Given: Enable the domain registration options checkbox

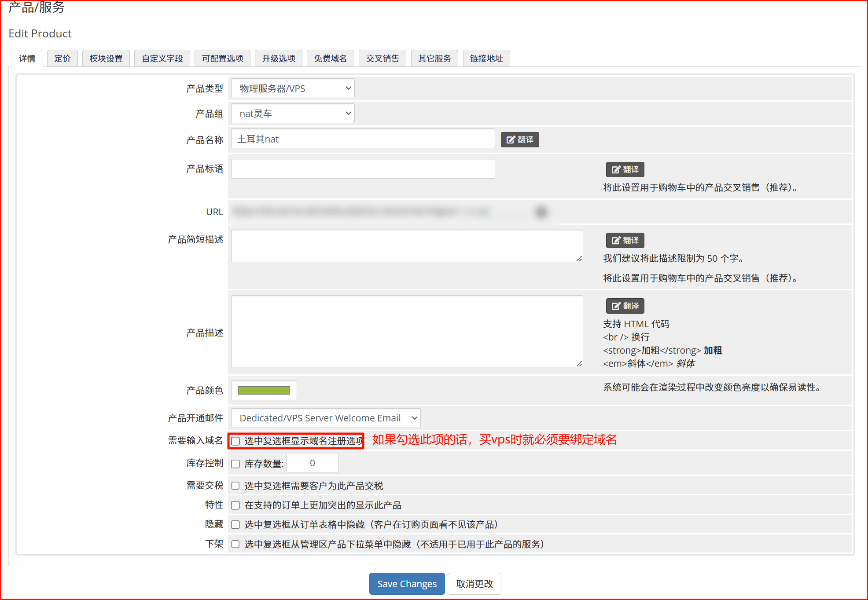Looking at the screenshot, I should coord(236,441).
